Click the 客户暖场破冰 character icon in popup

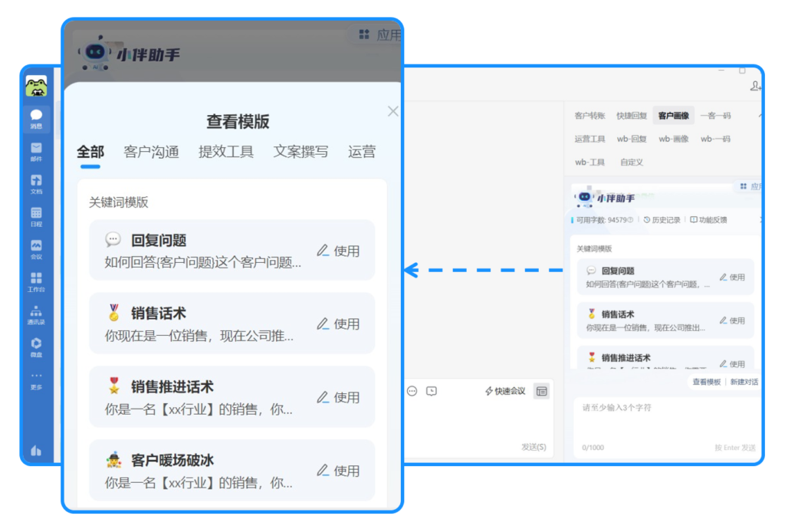(113, 459)
